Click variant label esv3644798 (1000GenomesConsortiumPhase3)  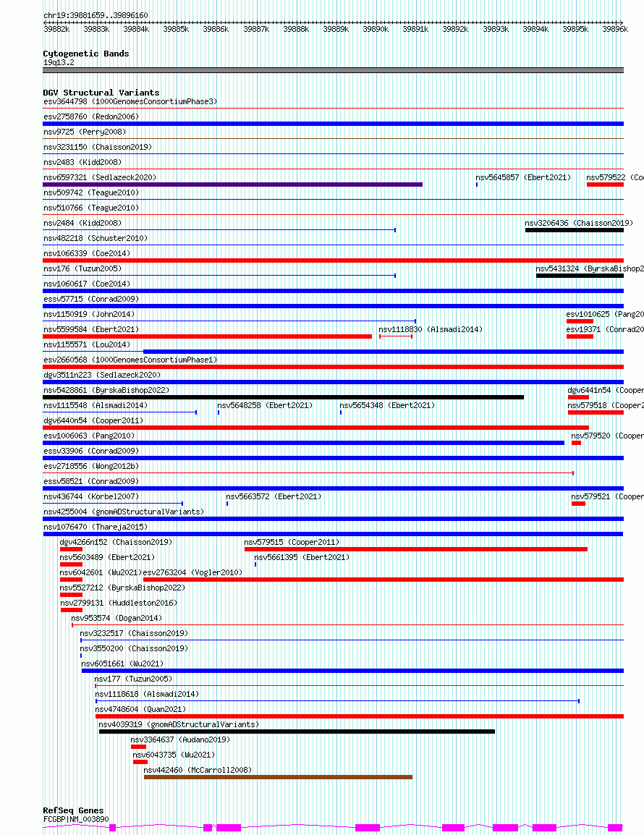click(130, 102)
